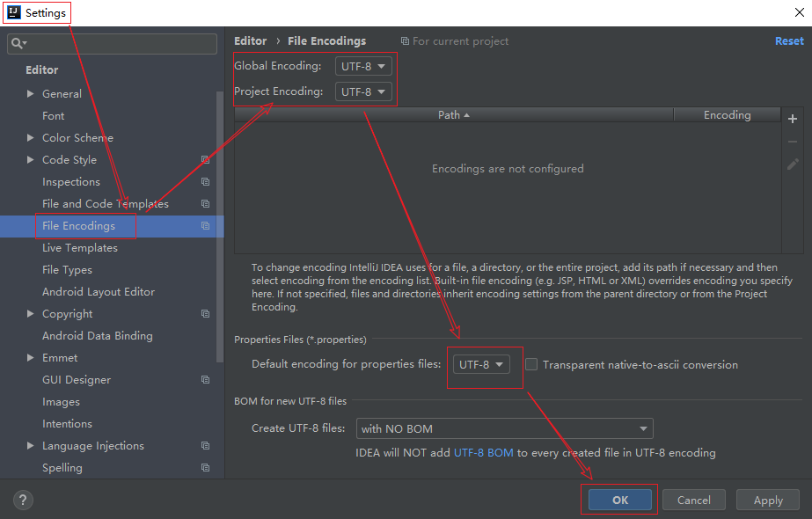
Task: Open properties files default encoding dropdown
Action: 481,364
